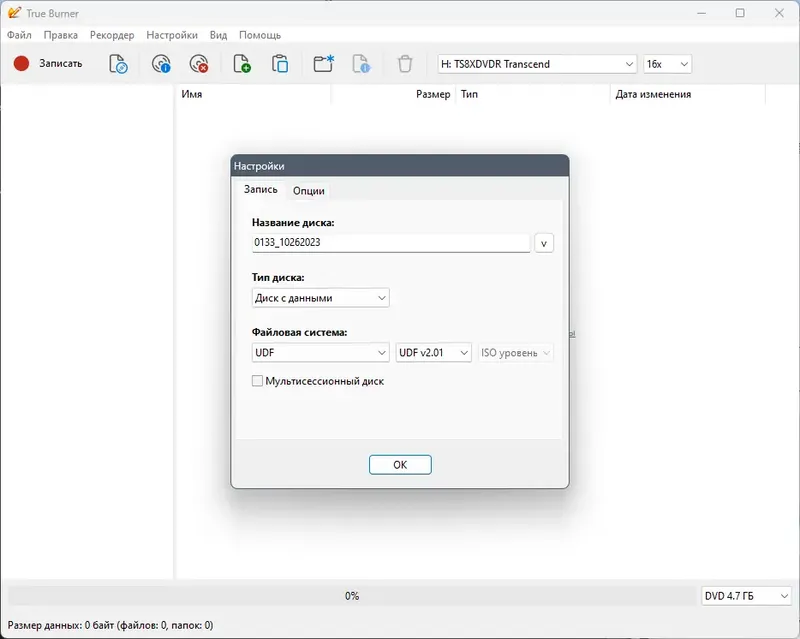Open the UDF v2.01 version dropdown

(x=432, y=352)
